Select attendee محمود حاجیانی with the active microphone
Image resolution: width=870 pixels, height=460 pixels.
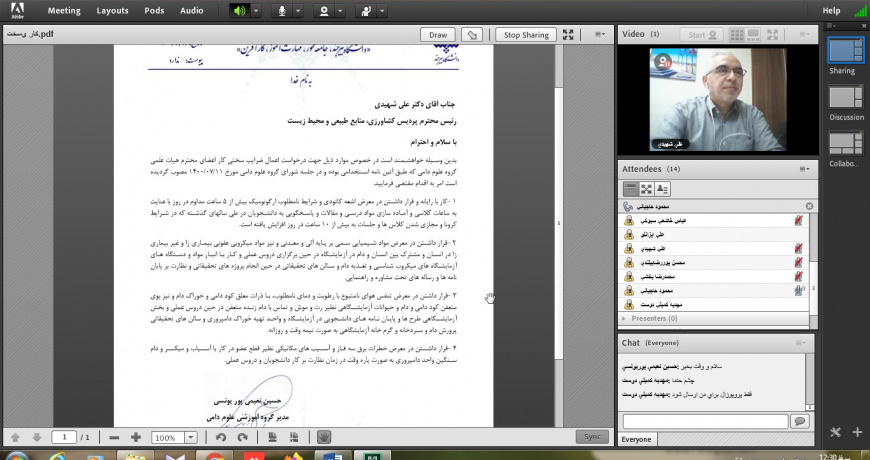click(x=714, y=290)
